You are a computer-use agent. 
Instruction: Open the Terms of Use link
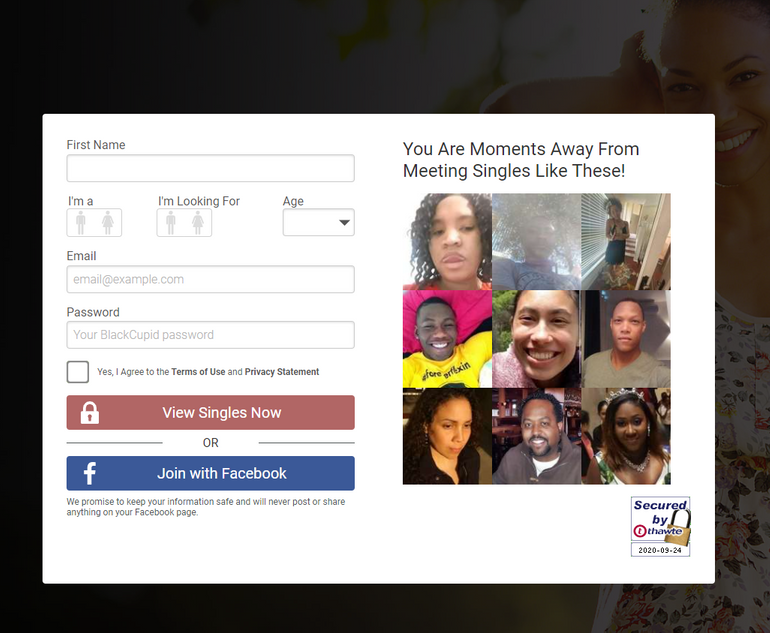click(198, 372)
